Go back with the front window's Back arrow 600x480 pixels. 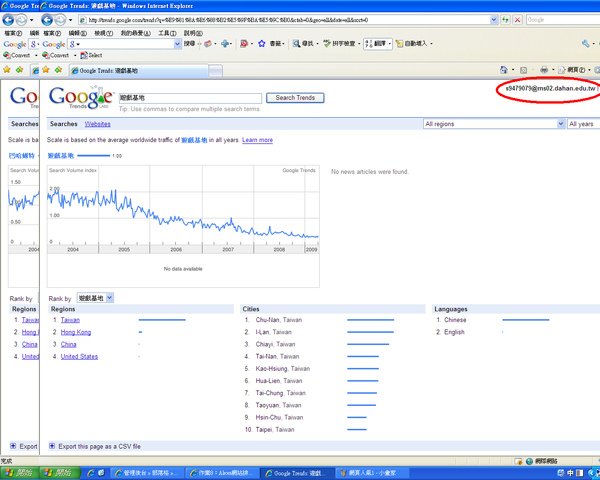point(47,20)
